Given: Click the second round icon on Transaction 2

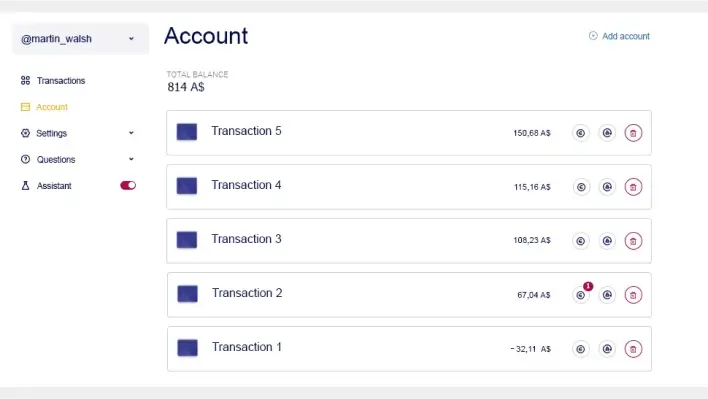Looking at the screenshot, I should [x=607, y=295].
